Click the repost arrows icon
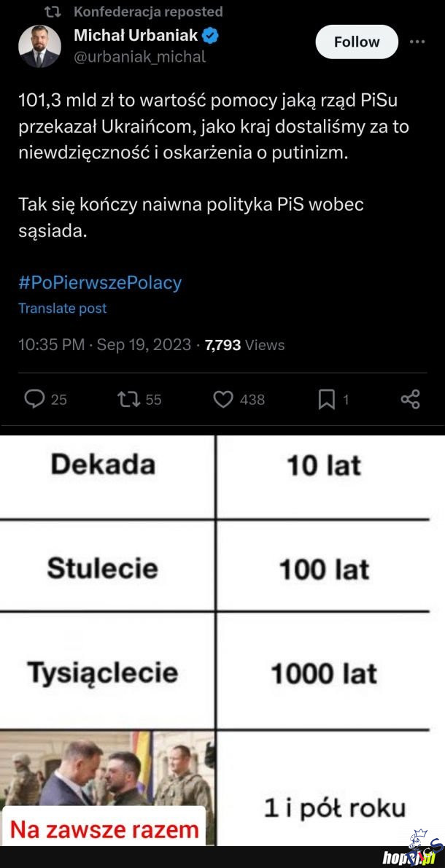Screen dimensions: 445x868 click(x=127, y=399)
